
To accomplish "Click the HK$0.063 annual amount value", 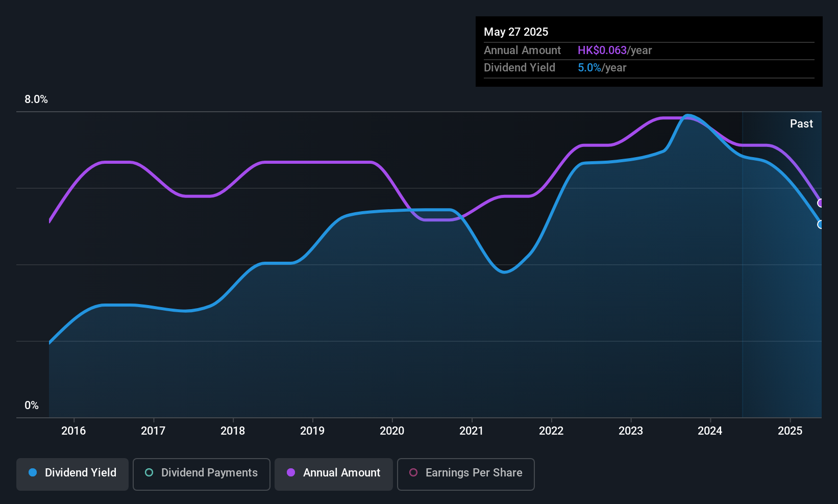I will pos(602,51).
